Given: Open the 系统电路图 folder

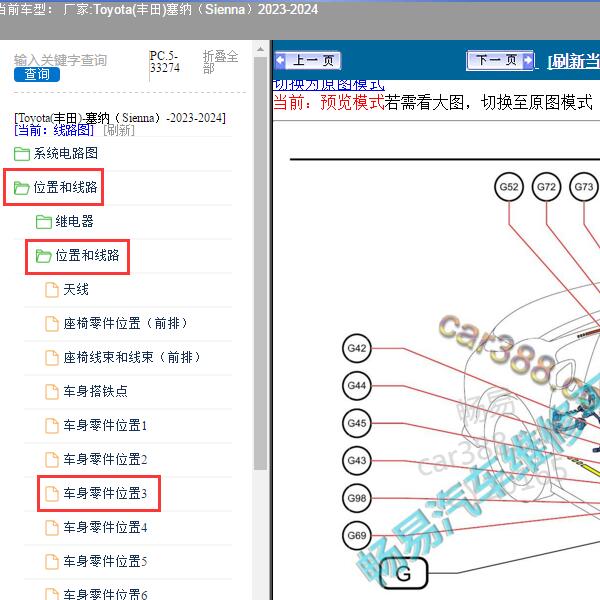Looking at the screenshot, I should (x=65, y=153).
